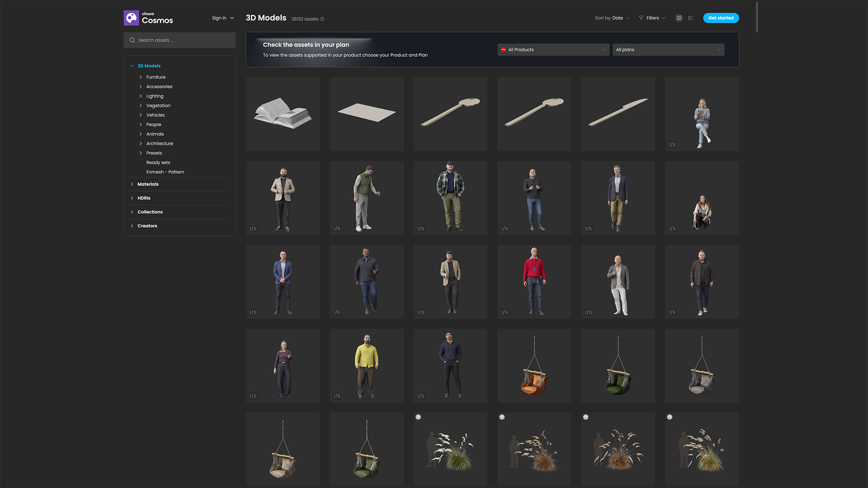Click the Chaos Cosmos logo

pyautogui.click(x=148, y=18)
